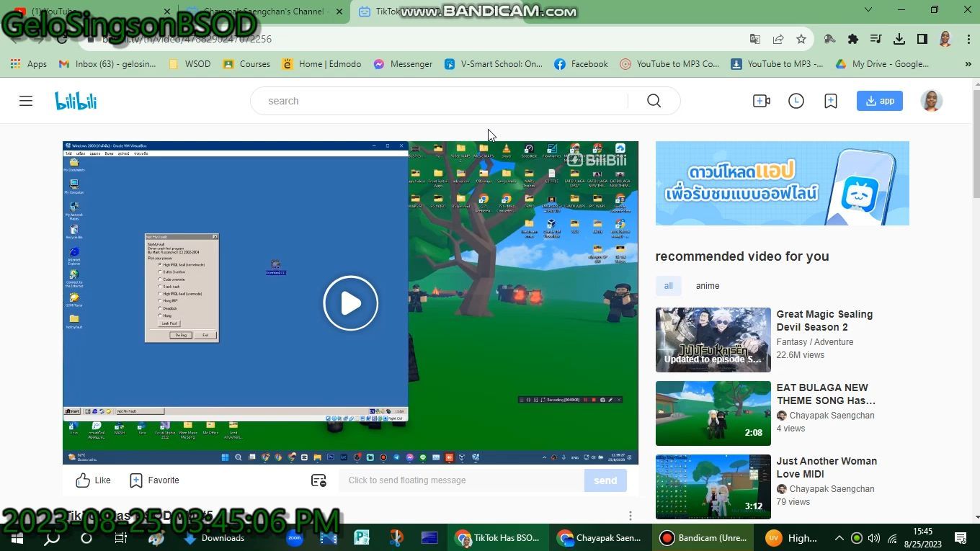
Task: Bookmark this page with star icon
Action: coord(801,39)
